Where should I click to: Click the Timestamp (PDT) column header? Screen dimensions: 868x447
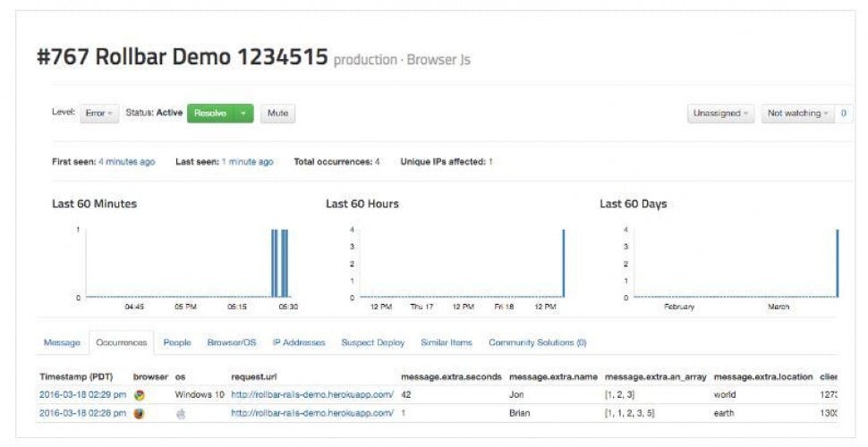pos(76,376)
